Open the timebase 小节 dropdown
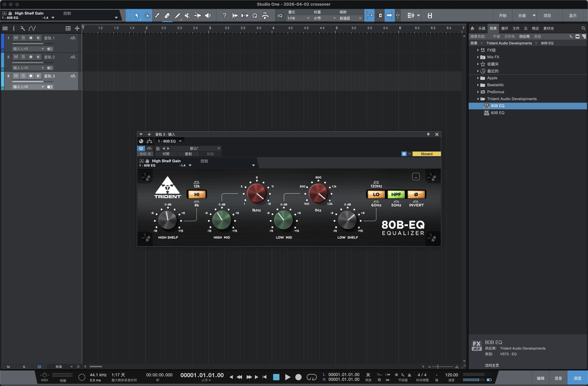 tap(325, 18)
